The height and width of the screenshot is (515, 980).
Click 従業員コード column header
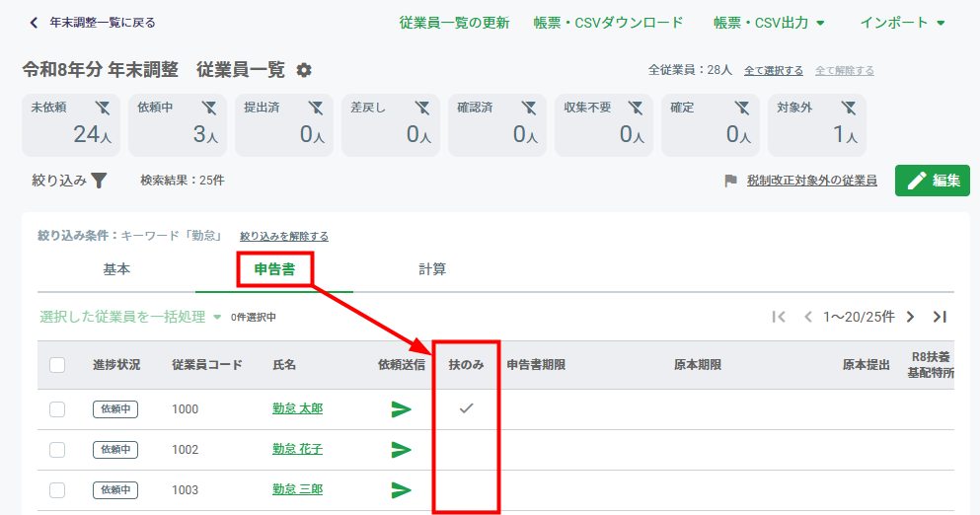207,365
